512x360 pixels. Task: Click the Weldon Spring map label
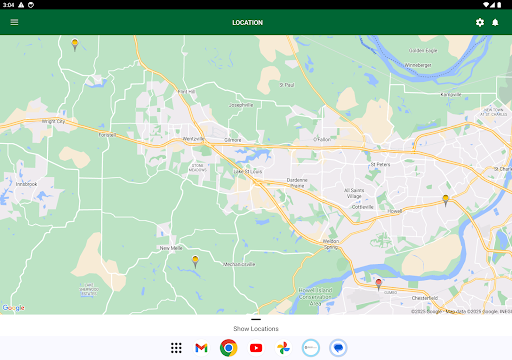331,244
